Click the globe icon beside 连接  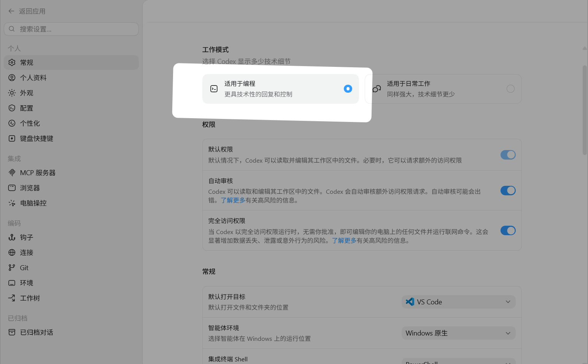pyautogui.click(x=12, y=252)
